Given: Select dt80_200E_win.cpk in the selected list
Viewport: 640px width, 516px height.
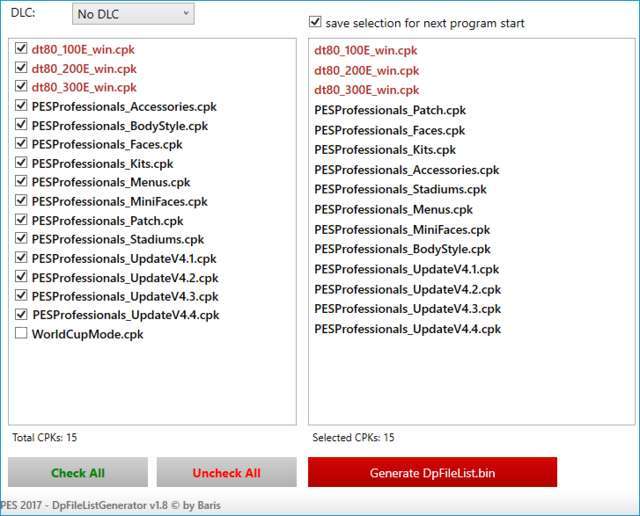Looking at the screenshot, I should (x=367, y=71).
